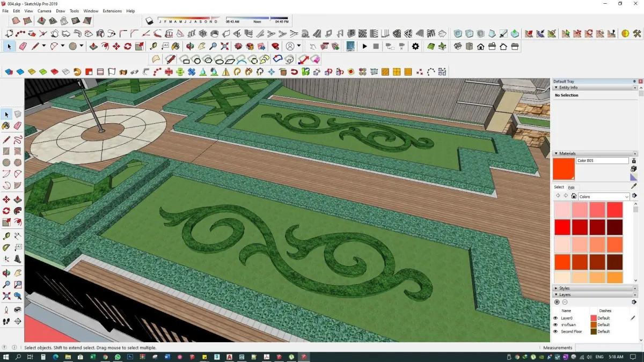This screenshot has height=362, width=644.
Task: Select the Offset tool
Action: point(18,223)
